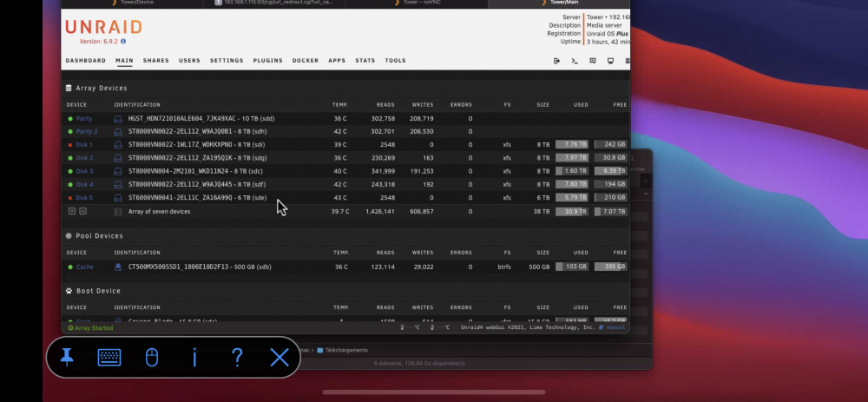
Task: Open the DOCKER page
Action: (306, 61)
